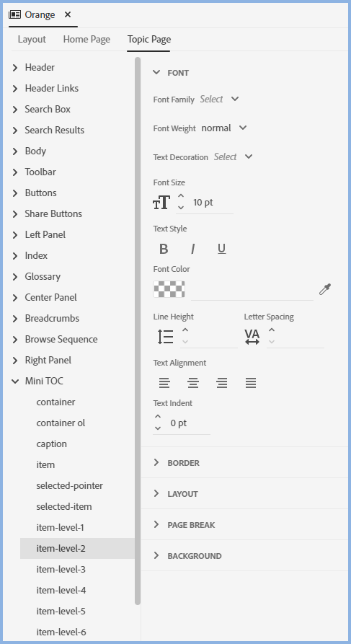Align text right
This screenshot has height=644, width=351.
[222, 383]
